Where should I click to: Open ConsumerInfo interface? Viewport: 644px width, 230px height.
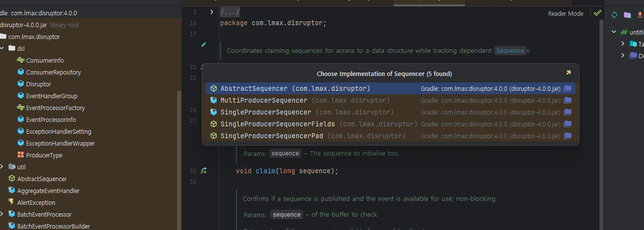point(44,60)
